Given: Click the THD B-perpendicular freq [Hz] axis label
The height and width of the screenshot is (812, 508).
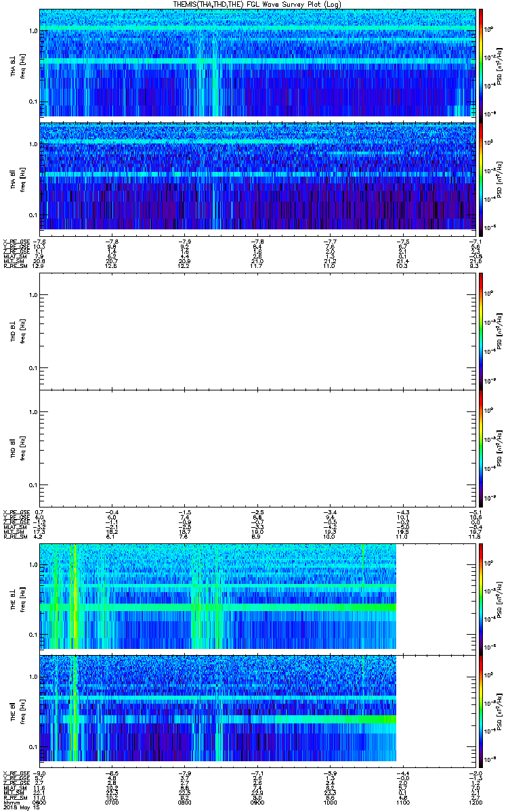Looking at the screenshot, I should coord(22,332).
